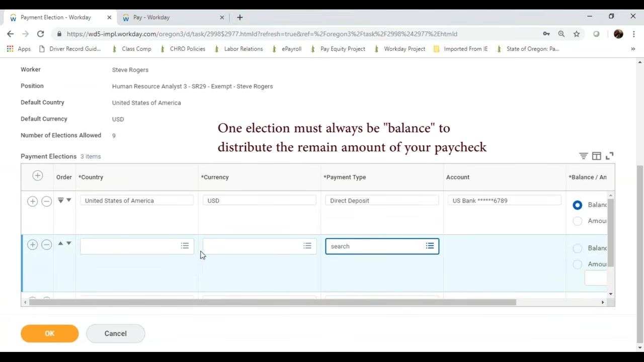Move the US Bank row down one position

tap(69, 200)
